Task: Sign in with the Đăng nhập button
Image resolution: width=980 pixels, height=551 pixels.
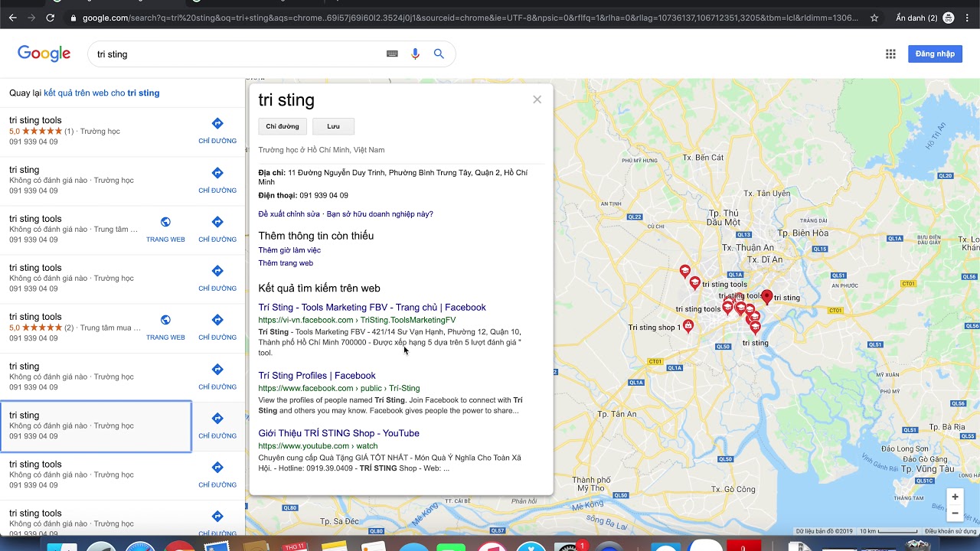Action: 935,54
